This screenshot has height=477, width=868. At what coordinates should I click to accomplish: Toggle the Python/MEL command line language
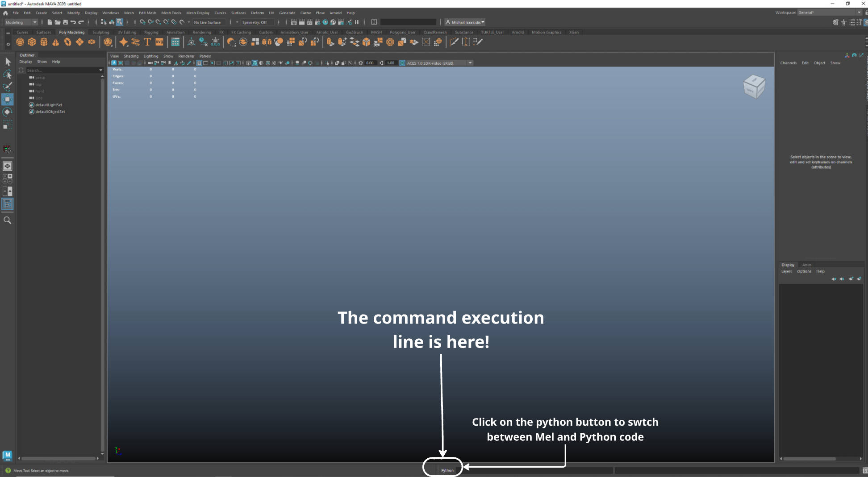click(447, 470)
